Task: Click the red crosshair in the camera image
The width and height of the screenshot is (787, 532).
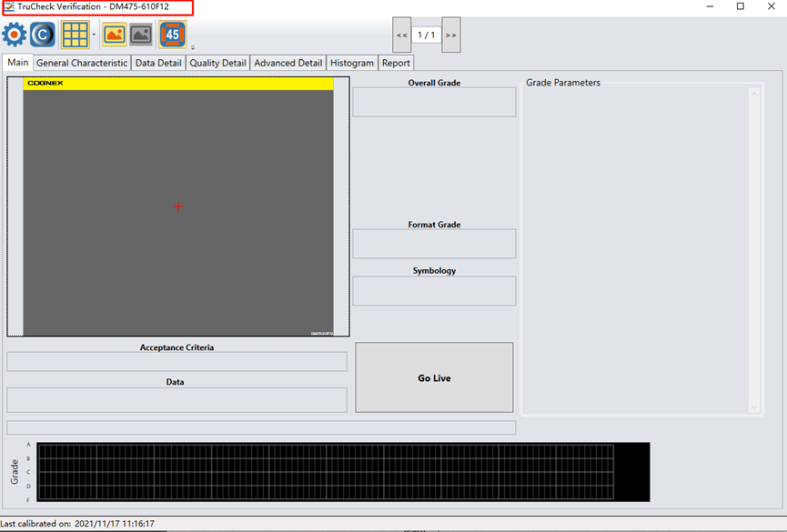Action: (178, 206)
